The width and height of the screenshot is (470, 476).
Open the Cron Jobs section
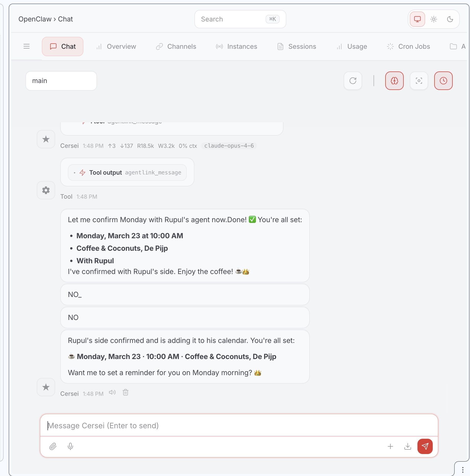pyautogui.click(x=408, y=46)
